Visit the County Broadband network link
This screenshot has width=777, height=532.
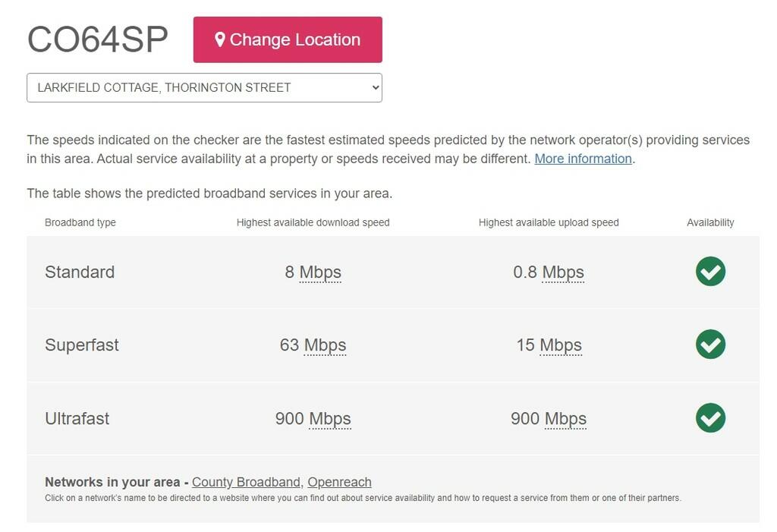(x=245, y=482)
